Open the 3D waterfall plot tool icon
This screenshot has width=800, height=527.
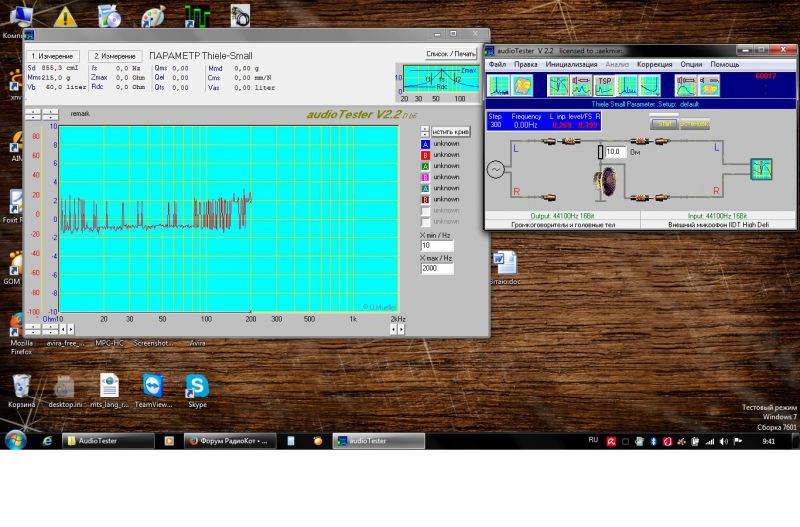tap(522, 85)
